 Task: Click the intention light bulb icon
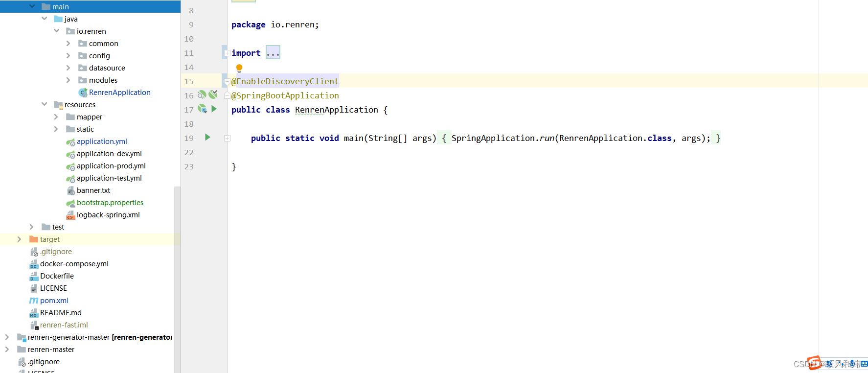pyautogui.click(x=239, y=68)
